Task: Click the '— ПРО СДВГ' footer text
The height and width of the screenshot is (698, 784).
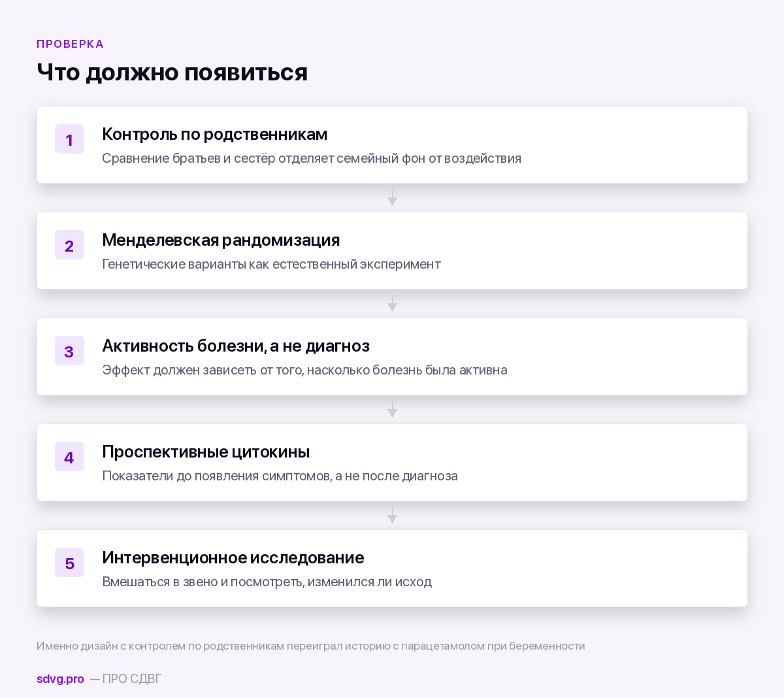Action: pos(125,679)
